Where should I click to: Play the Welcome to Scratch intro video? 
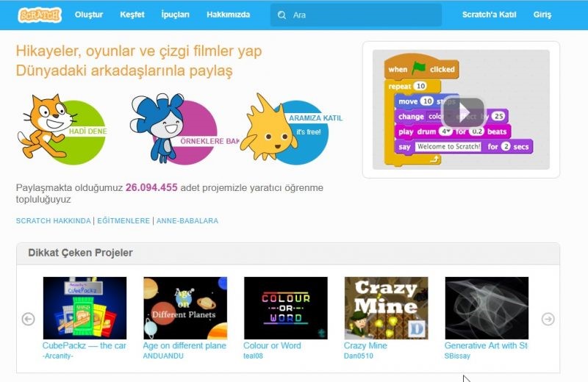click(462, 112)
